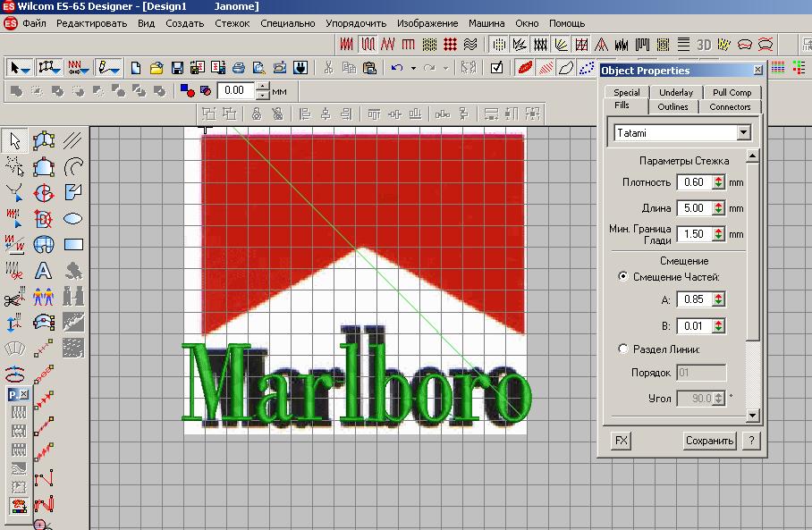Switch to the Underlay tab
Image resolution: width=812 pixels, height=530 pixels.
click(x=675, y=92)
